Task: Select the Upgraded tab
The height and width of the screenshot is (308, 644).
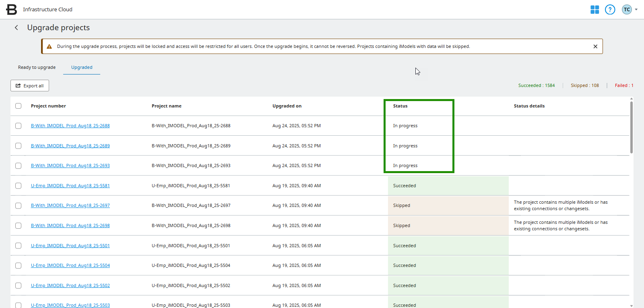Action: [82, 67]
